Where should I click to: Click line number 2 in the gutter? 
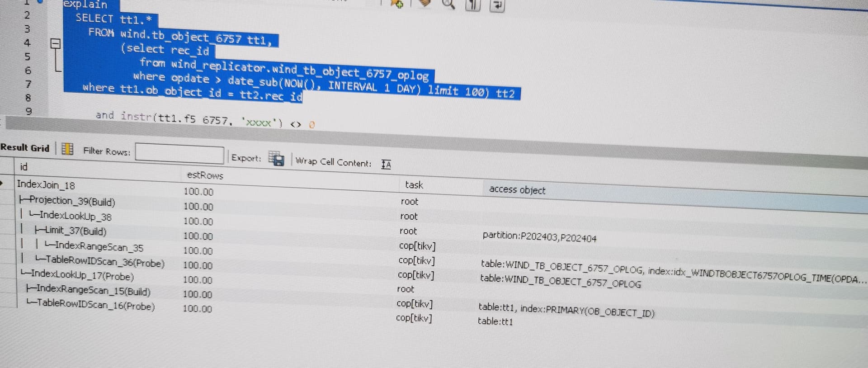click(x=27, y=15)
